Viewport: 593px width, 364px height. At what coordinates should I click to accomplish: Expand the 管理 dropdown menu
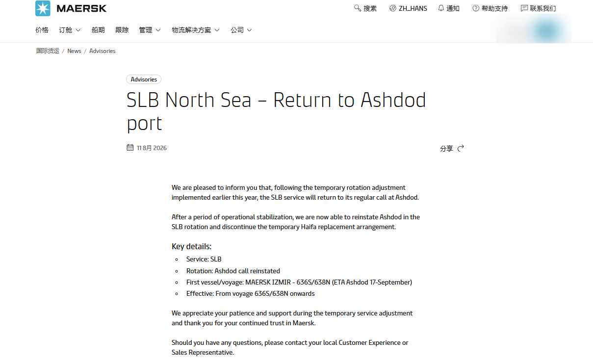[150, 30]
